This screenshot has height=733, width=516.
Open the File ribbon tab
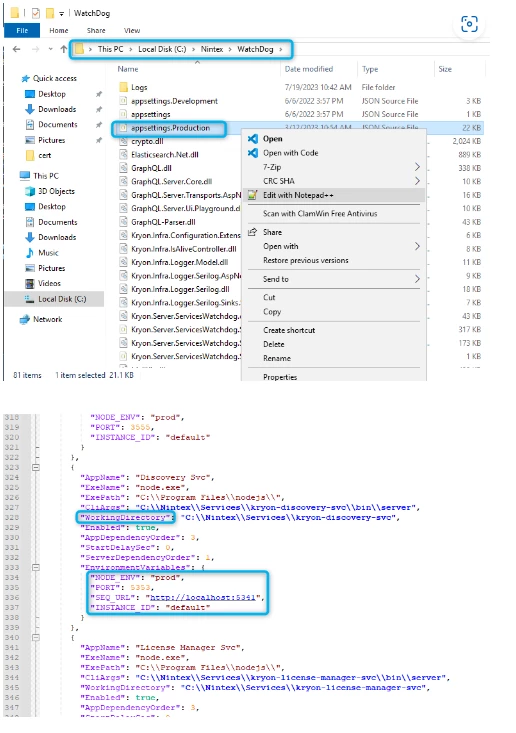tap(22, 30)
